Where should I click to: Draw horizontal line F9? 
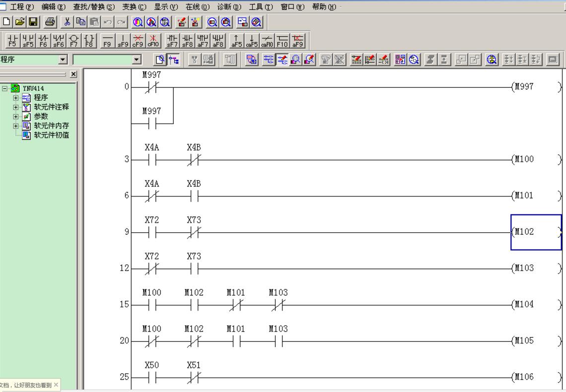(x=107, y=41)
